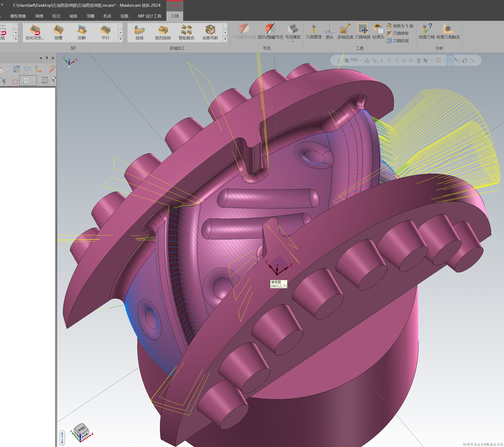Viewport: 504px width, 447px height.
Task: Click the machine simulation icon in the panel
Action: (45, 80)
